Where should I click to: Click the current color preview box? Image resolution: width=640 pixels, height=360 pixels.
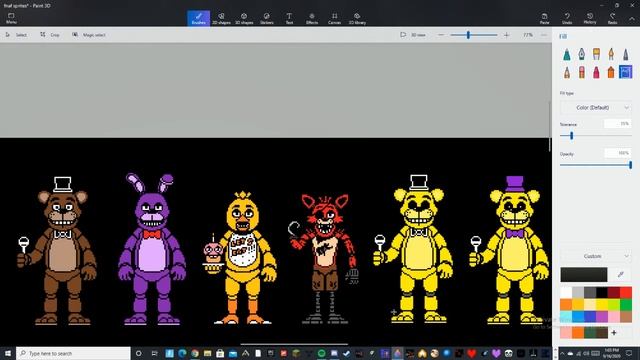pyautogui.click(x=584, y=275)
